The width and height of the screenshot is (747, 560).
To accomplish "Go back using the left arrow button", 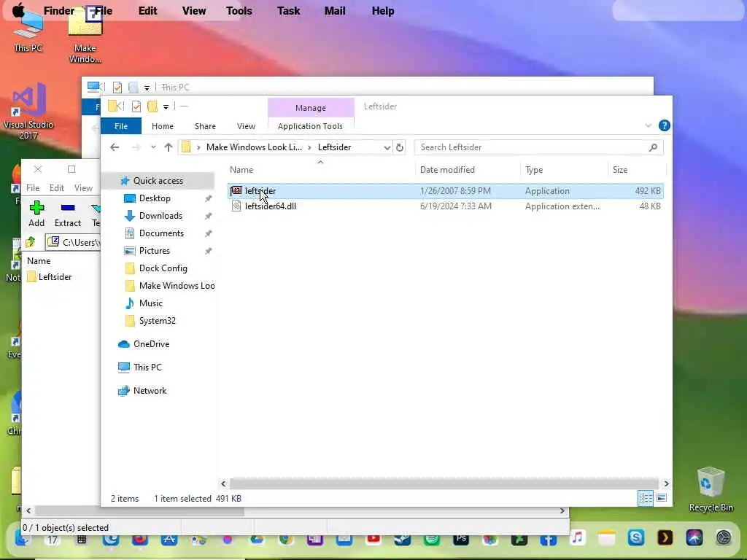I will pos(115,147).
